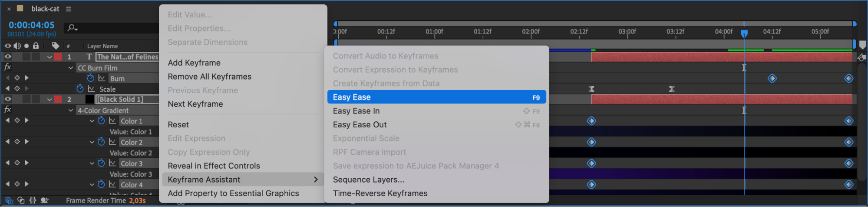868x207 pixels.
Task: Go to previous keyframe for Color 2
Action: [7, 142]
